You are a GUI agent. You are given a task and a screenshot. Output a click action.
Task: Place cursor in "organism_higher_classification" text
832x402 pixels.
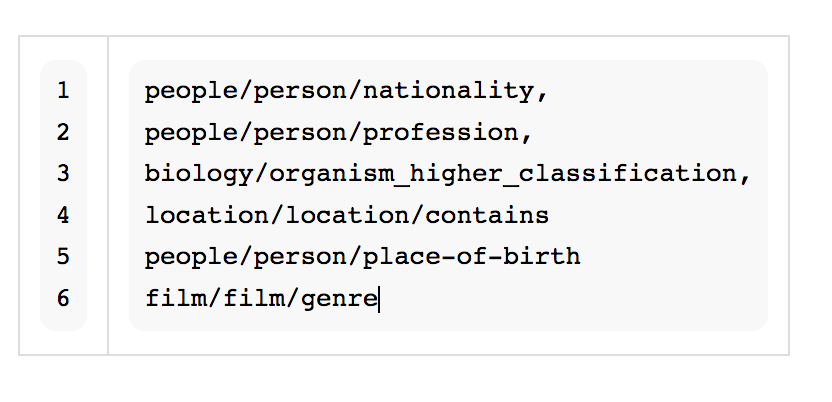click(503, 174)
